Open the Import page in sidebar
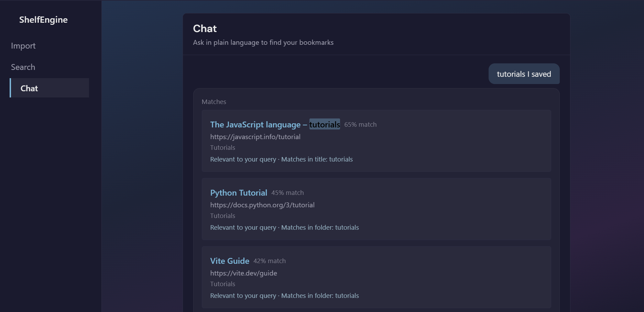 (23, 46)
